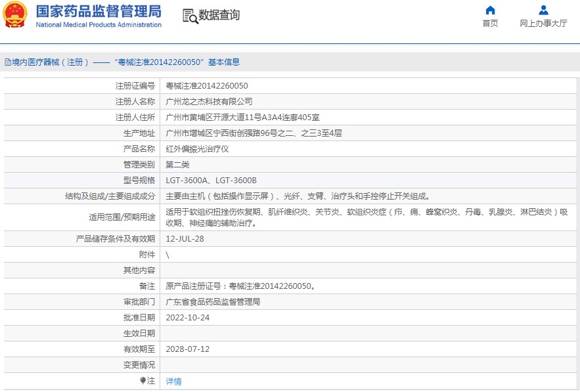Click the person icon above 网上办事大厅
Viewport: 580px width, 392px height.
tap(543, 10)
